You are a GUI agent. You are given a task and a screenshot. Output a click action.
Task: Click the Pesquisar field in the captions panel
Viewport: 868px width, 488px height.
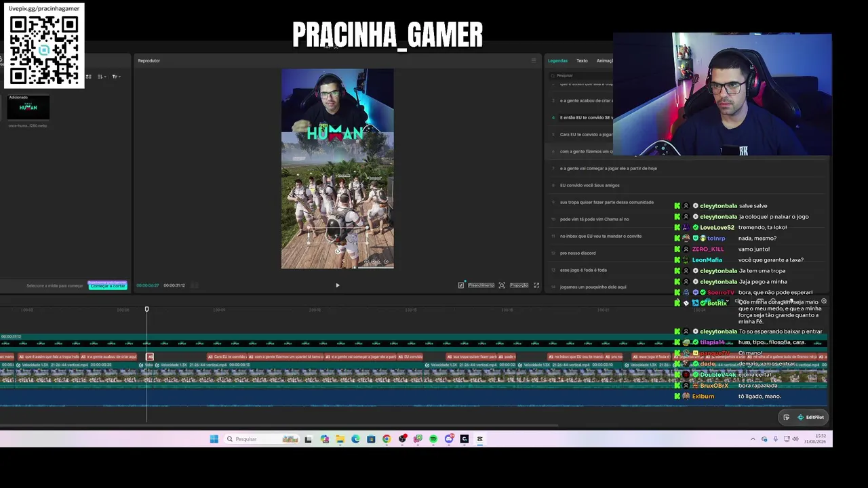[580, 76]
